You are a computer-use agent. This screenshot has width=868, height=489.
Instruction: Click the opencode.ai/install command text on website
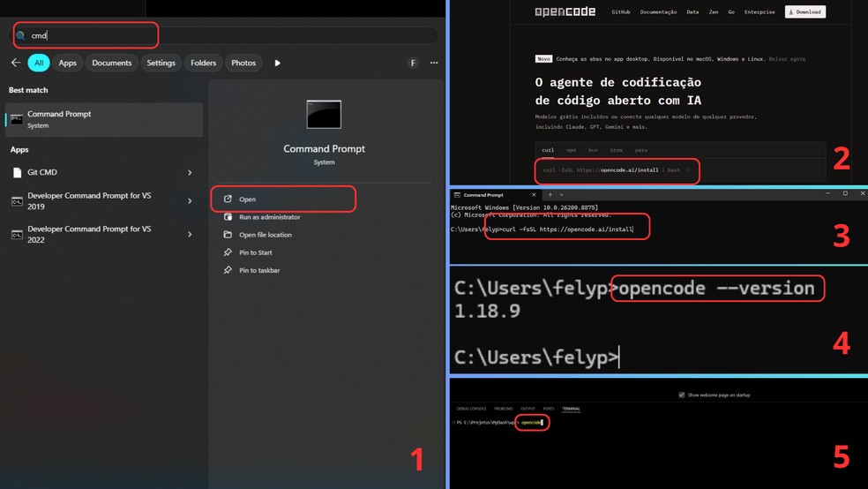point(630,170)
